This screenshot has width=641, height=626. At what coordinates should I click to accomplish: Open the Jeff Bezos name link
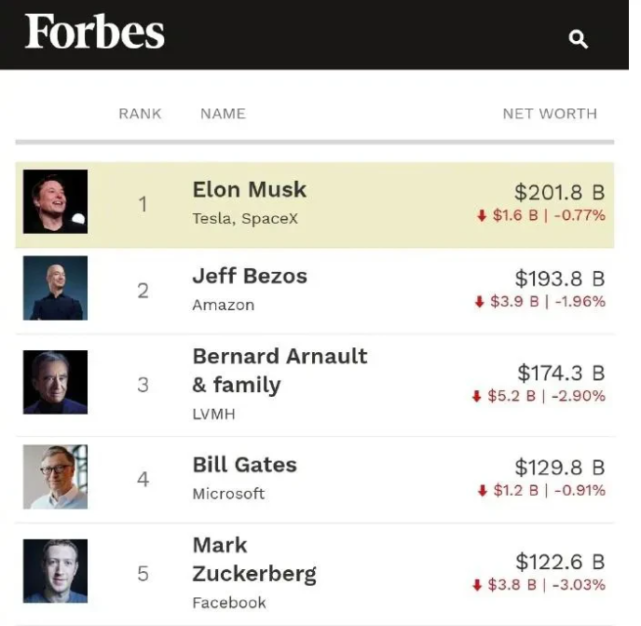[x=249, y=276]
